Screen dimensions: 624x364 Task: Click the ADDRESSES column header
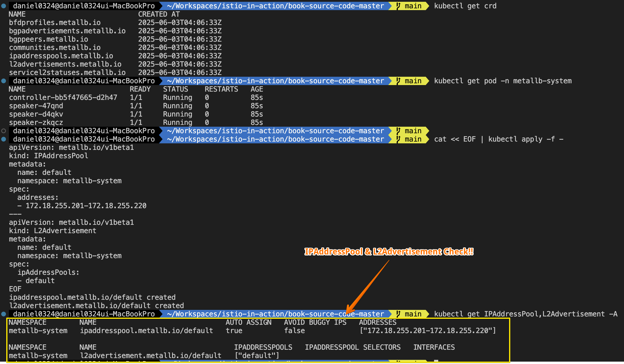(377, 322)
